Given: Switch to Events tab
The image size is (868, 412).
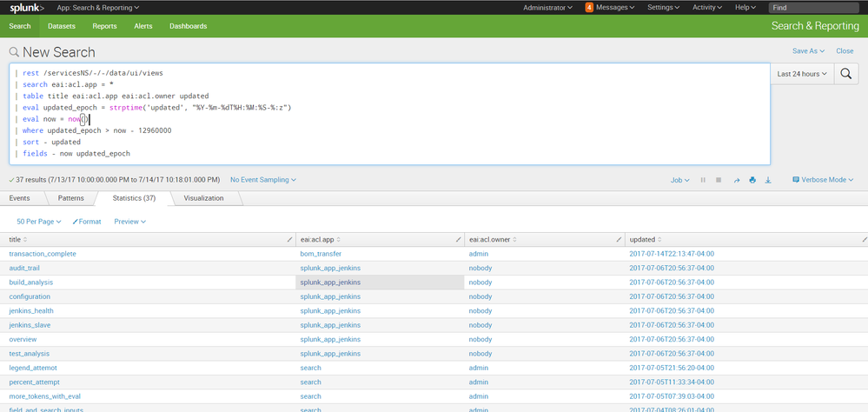Looking at the screenshot, I should click(x=19, y=198).
